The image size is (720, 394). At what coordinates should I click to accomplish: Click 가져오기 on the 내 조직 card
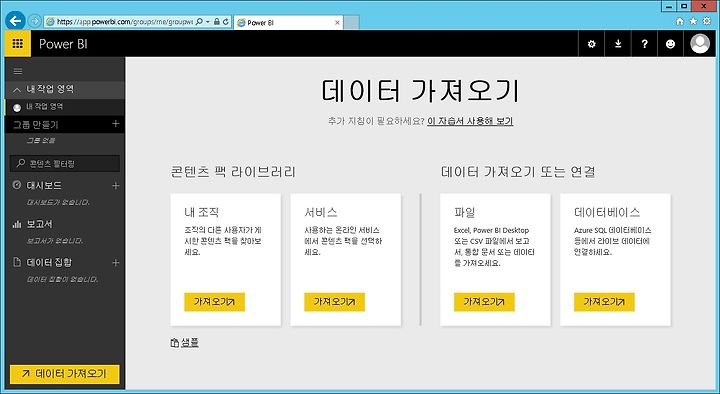[214, 302]
